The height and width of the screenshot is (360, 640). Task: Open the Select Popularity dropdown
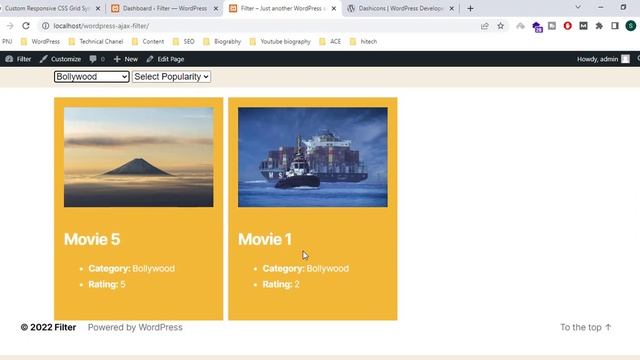coord(171,77)
